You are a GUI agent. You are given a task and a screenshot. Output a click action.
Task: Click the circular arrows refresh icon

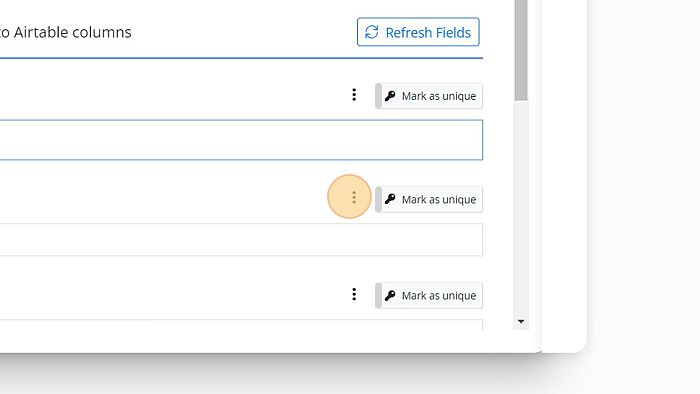371,32
